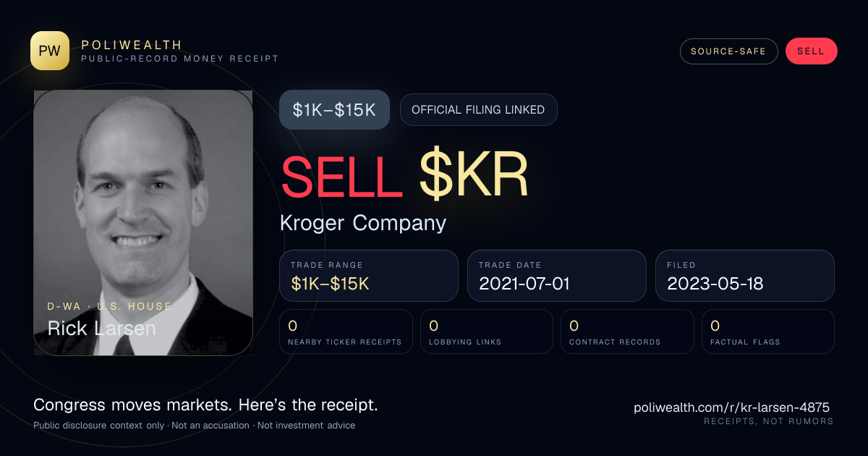Viewport: 868px width, 456px height.
Task: Open the Factual Flags stat box
Action: point(768,332)
